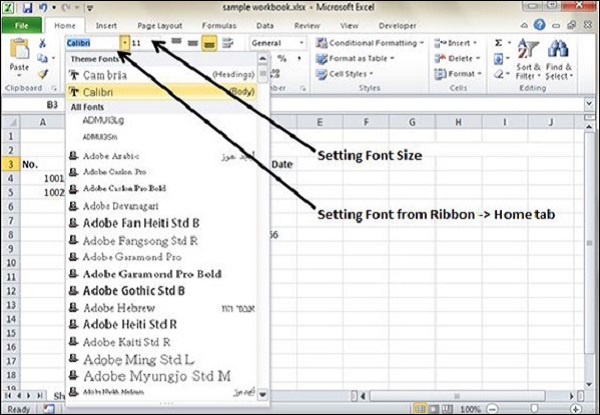Click the AutoSum sigma icon
The width and height of the screenshot is (600, 415).
tap(498, 43)
